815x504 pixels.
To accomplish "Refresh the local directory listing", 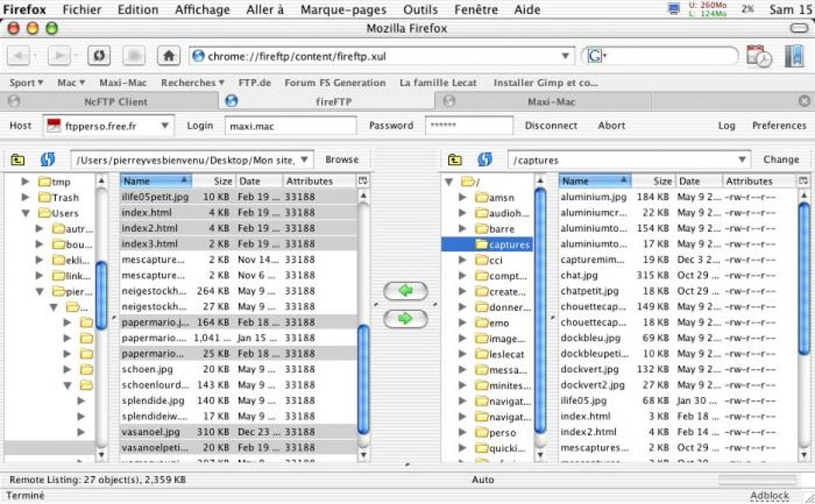I will pyautogui.click(x=47, y=160).
